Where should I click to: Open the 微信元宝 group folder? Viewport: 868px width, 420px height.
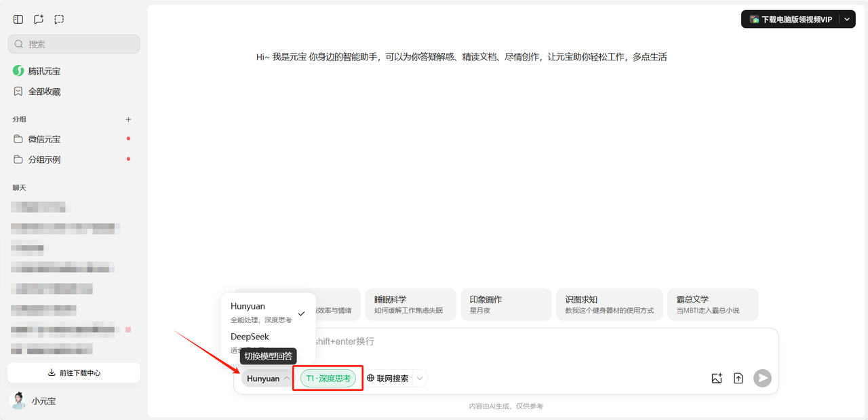[x=74, y=139]
